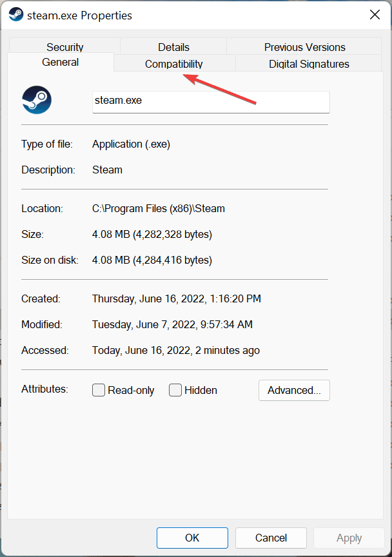Click the Attributes label

click(44, 389)
